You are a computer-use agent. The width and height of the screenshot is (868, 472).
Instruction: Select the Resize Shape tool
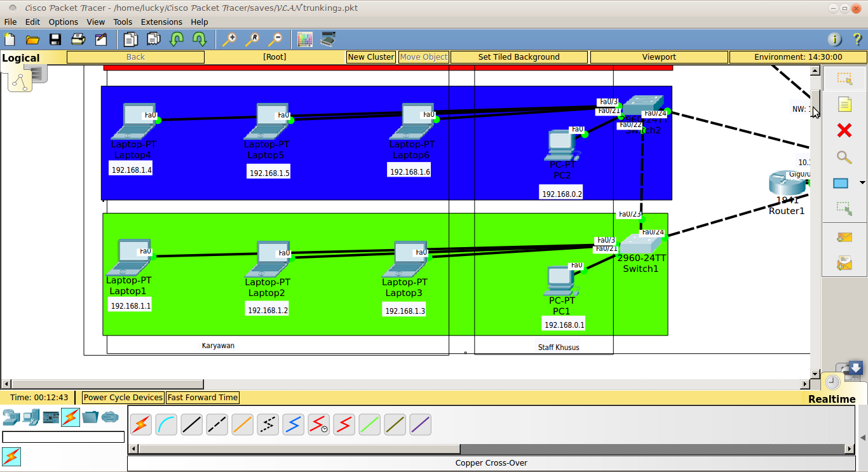(845, 208)
